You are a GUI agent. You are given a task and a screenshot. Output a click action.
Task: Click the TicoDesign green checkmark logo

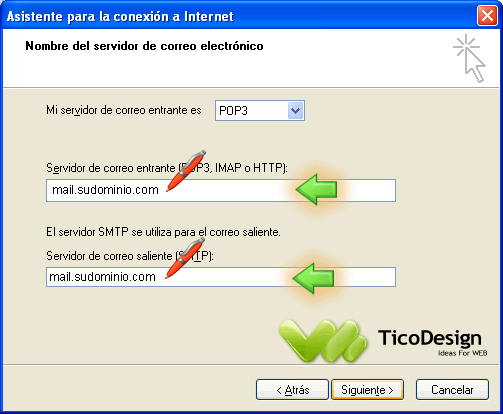(323, 341)
